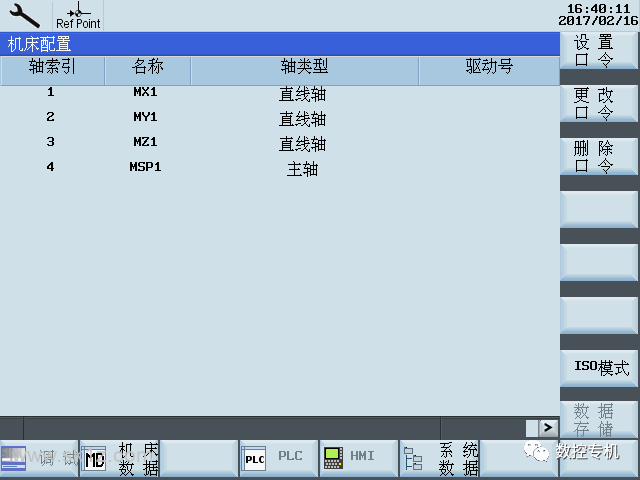The height and width of the screenshot is (480, 640).
Task: Click axis index 2 cell
Action: [x=51, y=117]
